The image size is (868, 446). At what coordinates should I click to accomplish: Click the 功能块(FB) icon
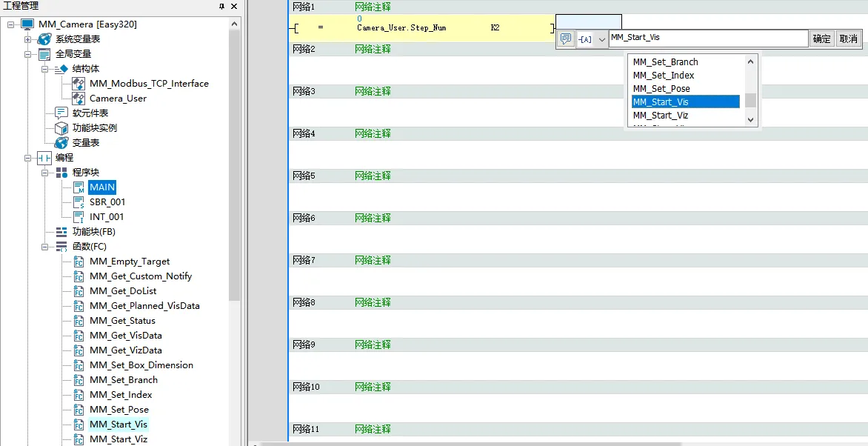pyautogui.click(x=61, y=232)
